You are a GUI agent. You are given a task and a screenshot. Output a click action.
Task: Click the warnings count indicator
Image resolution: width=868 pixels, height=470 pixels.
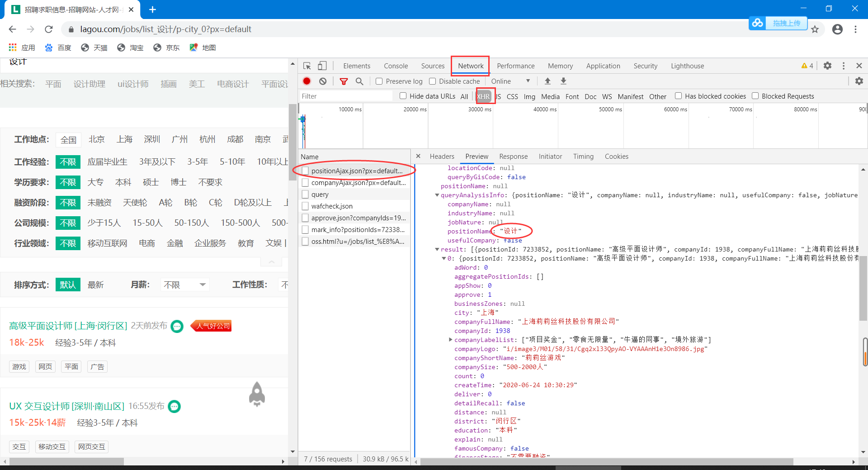(x=807, y=66)
